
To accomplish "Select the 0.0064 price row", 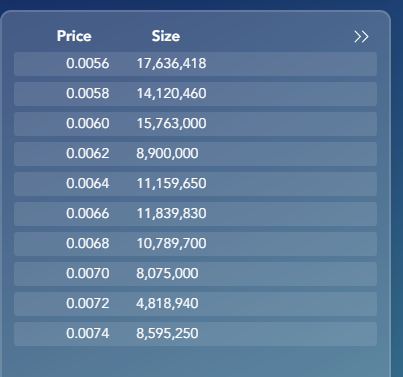I will pyautogui.click(x=195, y=184).
